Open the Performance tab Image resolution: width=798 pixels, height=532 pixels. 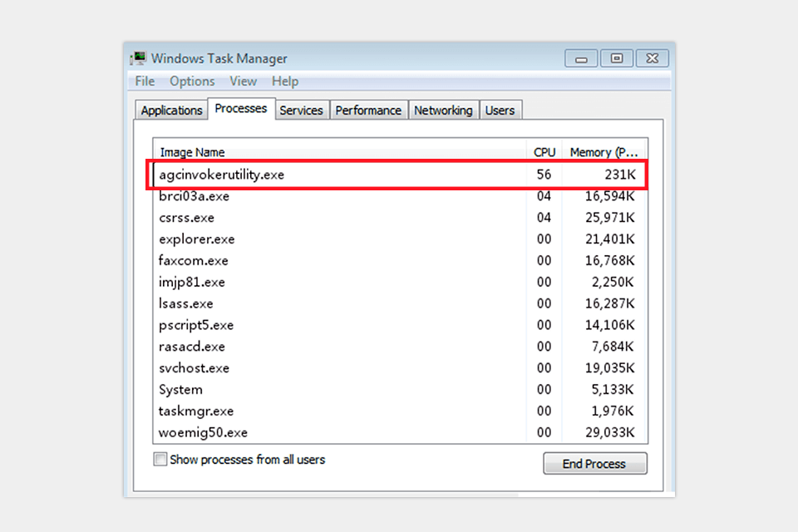[368, 110]
